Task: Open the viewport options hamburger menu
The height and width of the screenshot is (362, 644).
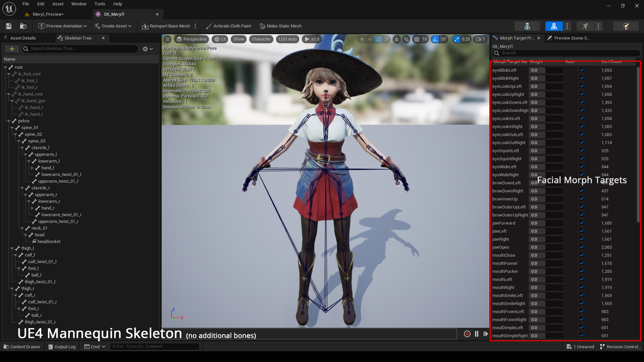Action: [167, 39]
